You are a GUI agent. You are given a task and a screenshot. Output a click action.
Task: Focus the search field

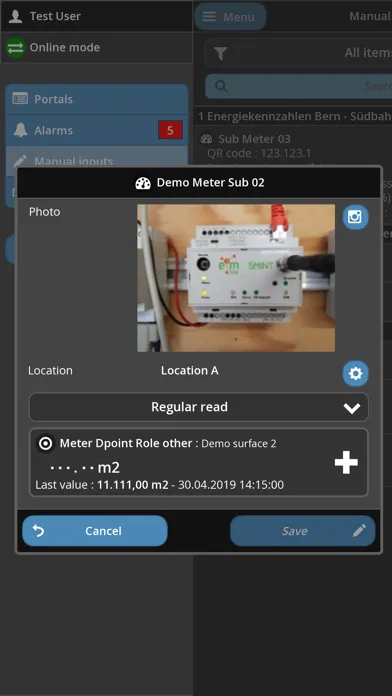point(298,86)
